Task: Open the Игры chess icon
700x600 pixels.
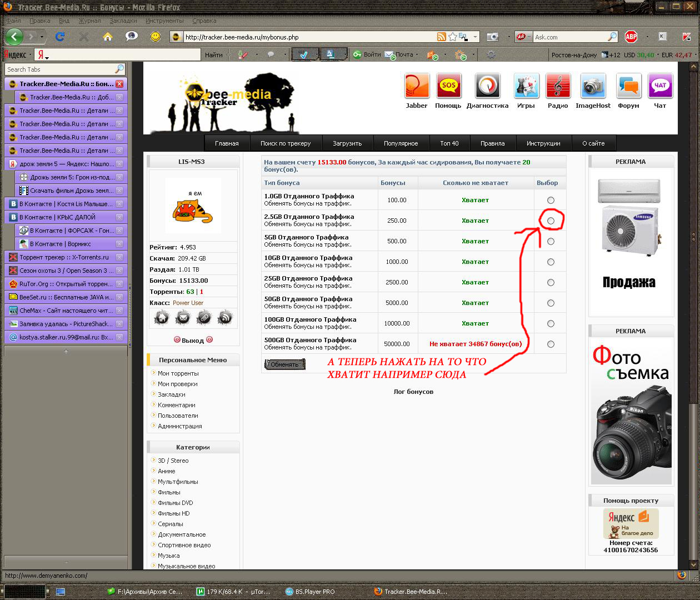Action: click(526, 87)
